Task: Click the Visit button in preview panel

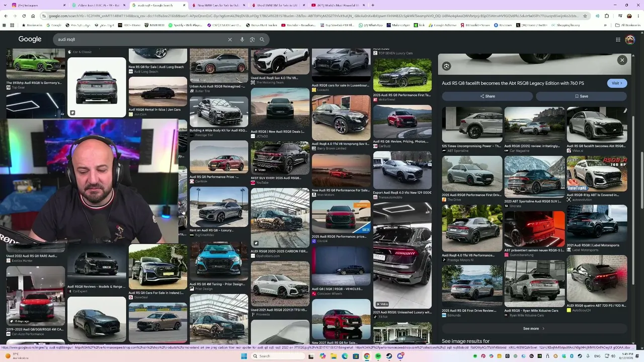Action: (x=617, y=83)
